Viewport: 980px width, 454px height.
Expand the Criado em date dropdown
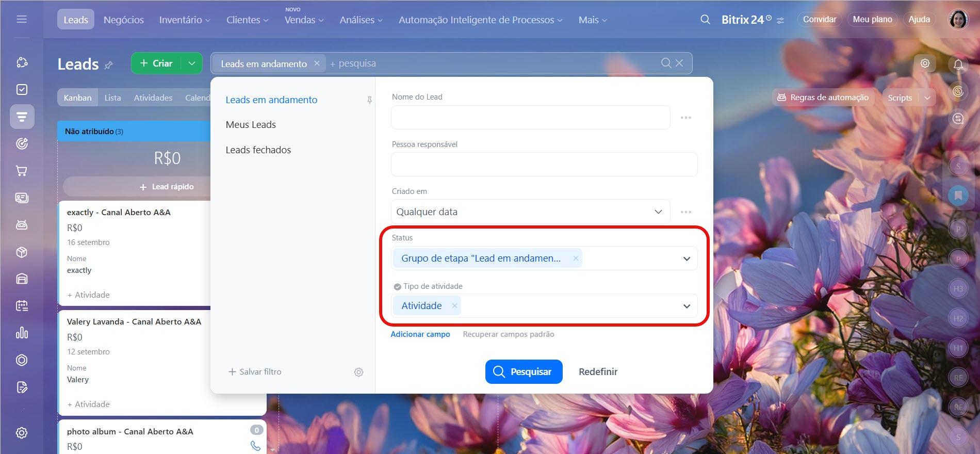pos(658,212)
